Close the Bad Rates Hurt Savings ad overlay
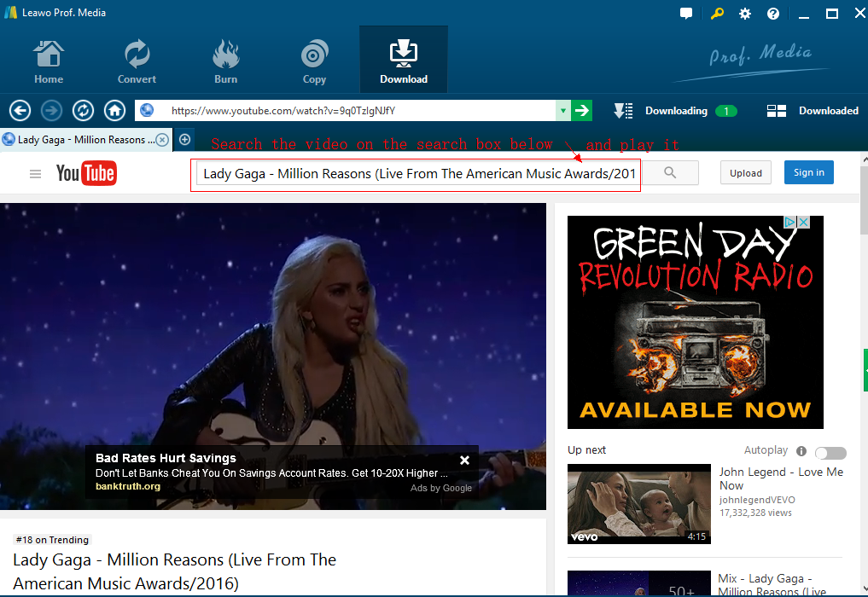The image size is (868, 597). 465,461
